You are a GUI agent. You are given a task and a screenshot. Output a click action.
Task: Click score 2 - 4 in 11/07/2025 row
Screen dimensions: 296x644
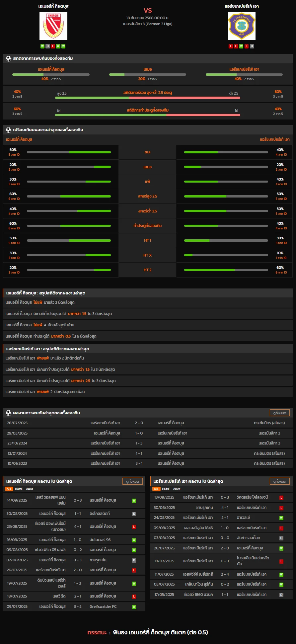pyautogui.click(x=225, y=574)
